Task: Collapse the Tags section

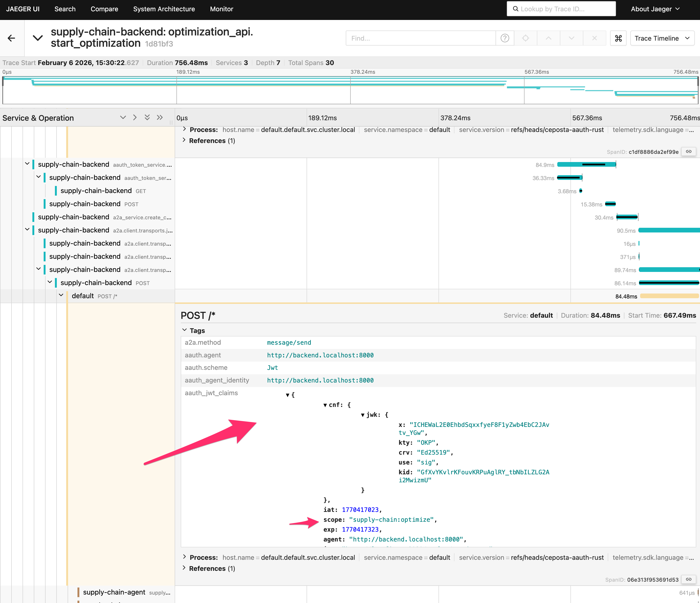Action: (185, 330)
